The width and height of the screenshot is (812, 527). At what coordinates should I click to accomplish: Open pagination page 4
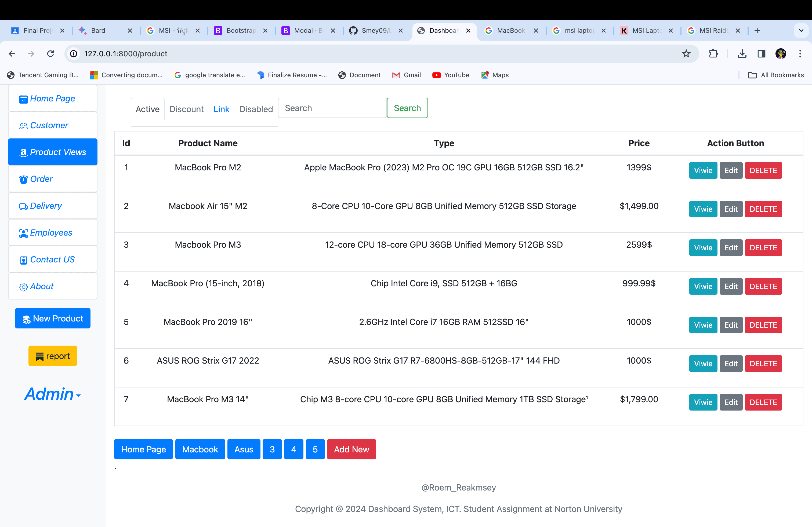tap(293, 449)
